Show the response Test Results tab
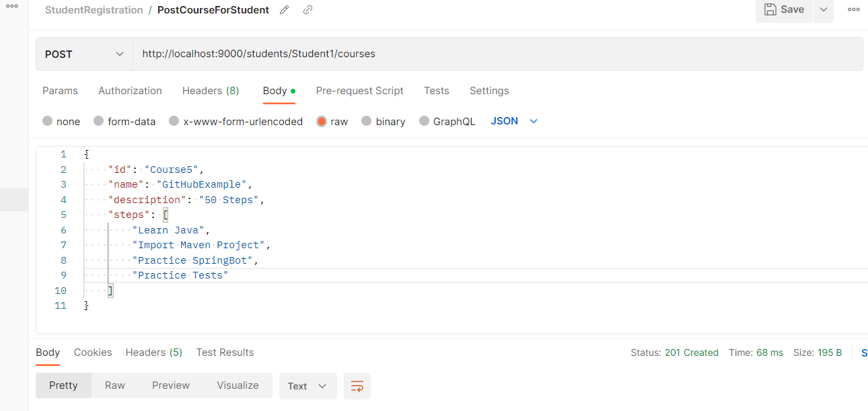This screenshot has height=411, width=868. 225,352
